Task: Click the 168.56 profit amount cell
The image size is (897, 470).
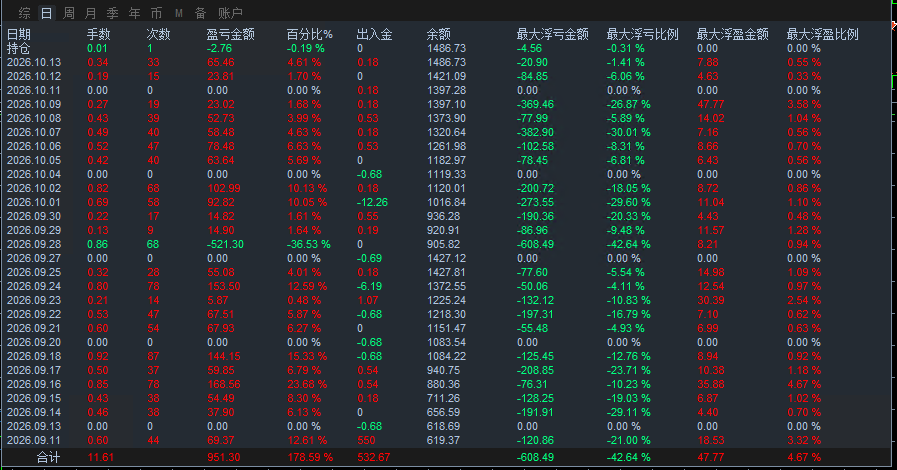Action: 224,384
